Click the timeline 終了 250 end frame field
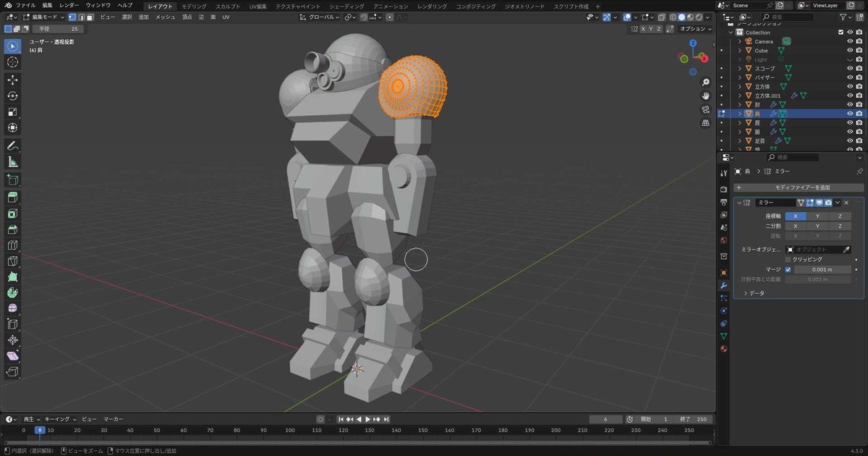This screenshot has height=456, width=868. [x=694, y=419]
